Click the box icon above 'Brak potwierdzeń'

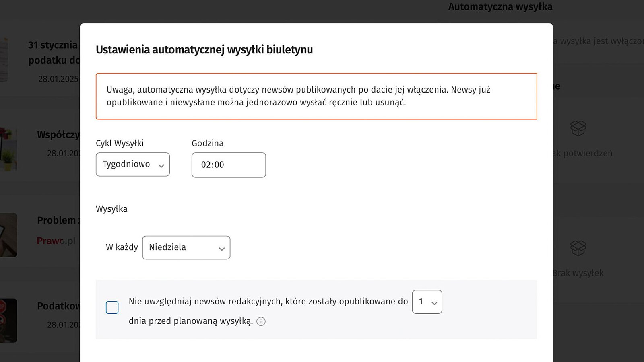tap(578, 129)
